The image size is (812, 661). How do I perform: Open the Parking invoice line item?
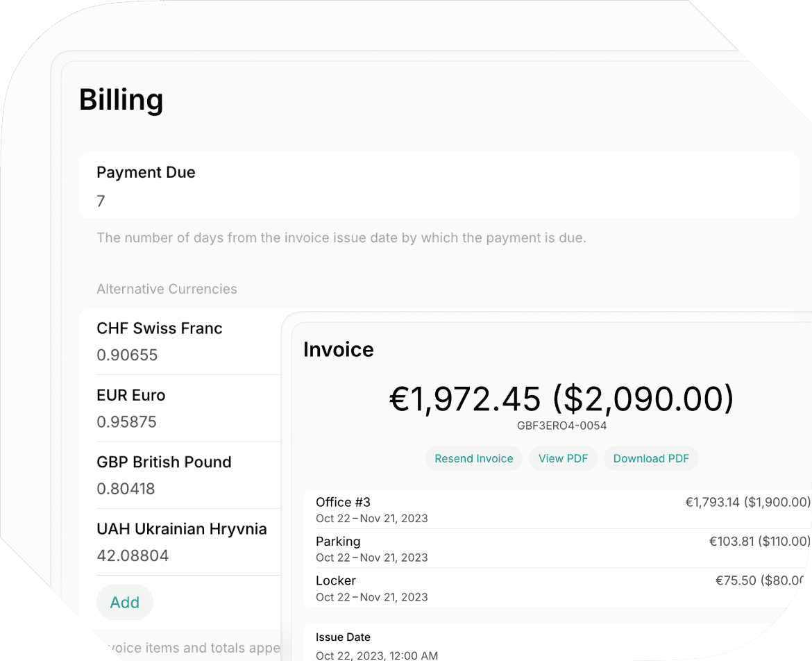click(x=558, y=549)
